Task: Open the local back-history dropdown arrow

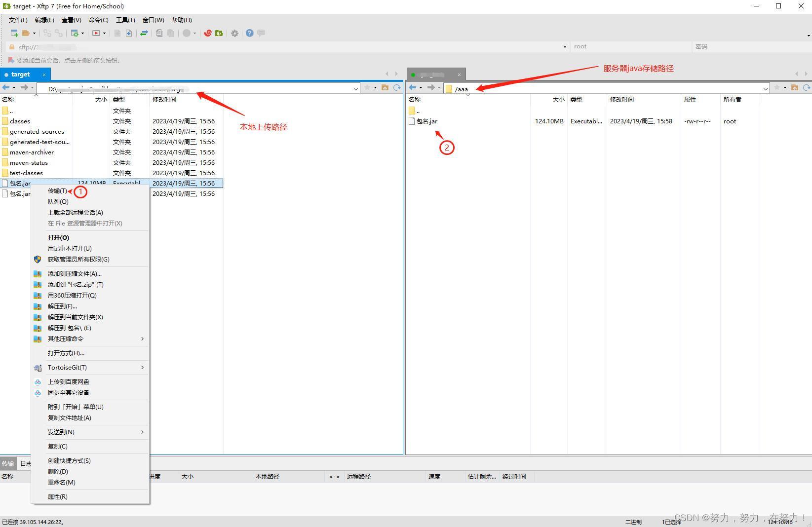Action: pos(14,87)
